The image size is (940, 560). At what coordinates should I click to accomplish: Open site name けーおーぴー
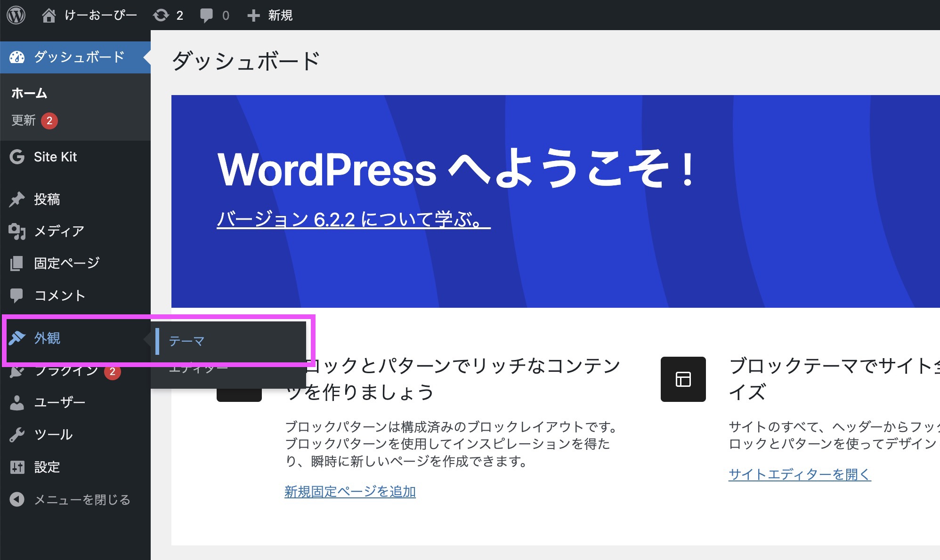pos(101,16)
